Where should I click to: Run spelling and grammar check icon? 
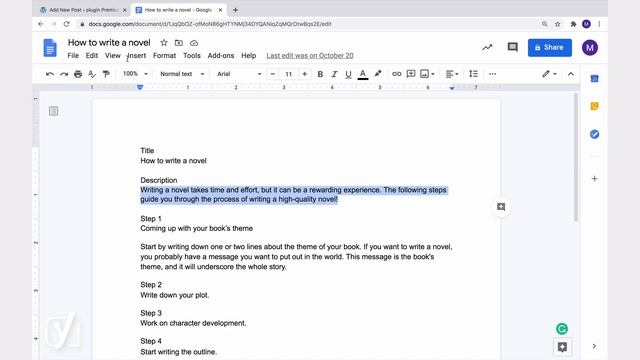click(x=92, y=74)
